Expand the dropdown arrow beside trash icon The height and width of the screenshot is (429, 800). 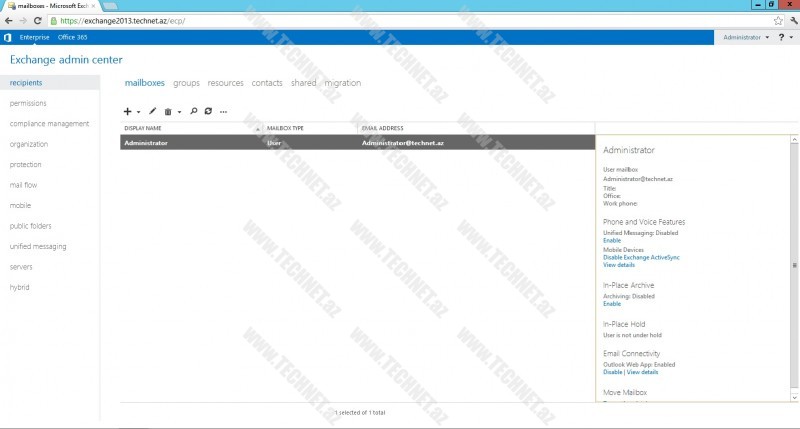point(179,112)
